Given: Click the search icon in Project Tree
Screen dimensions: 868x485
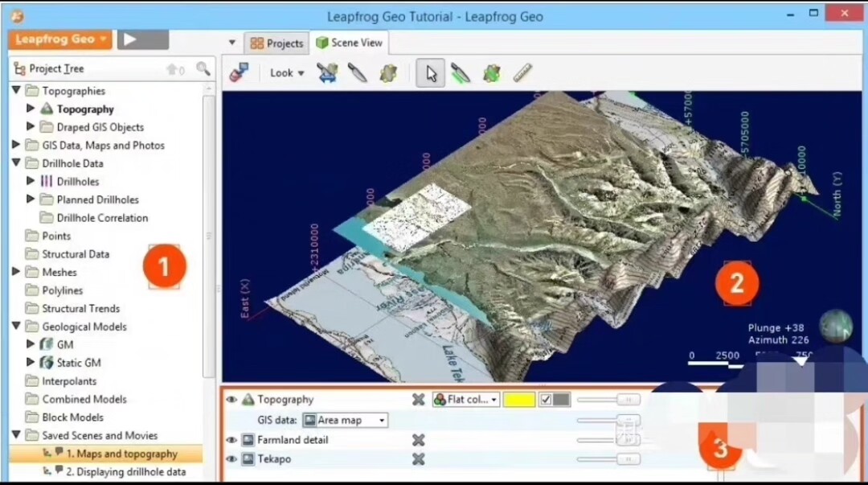Looking at the screenshot, I should click(203, 68).
